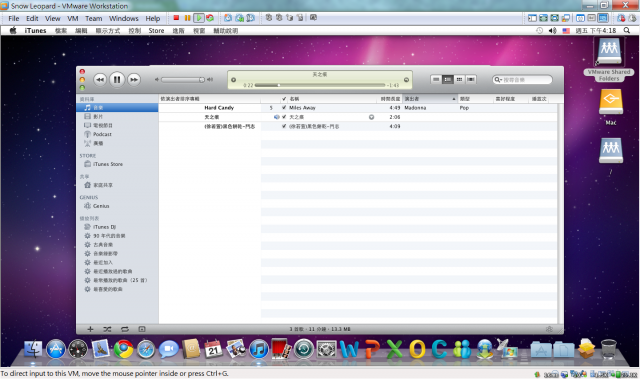Sort by the 時間長度 column header
640x379 pixels.
(390, 99)
